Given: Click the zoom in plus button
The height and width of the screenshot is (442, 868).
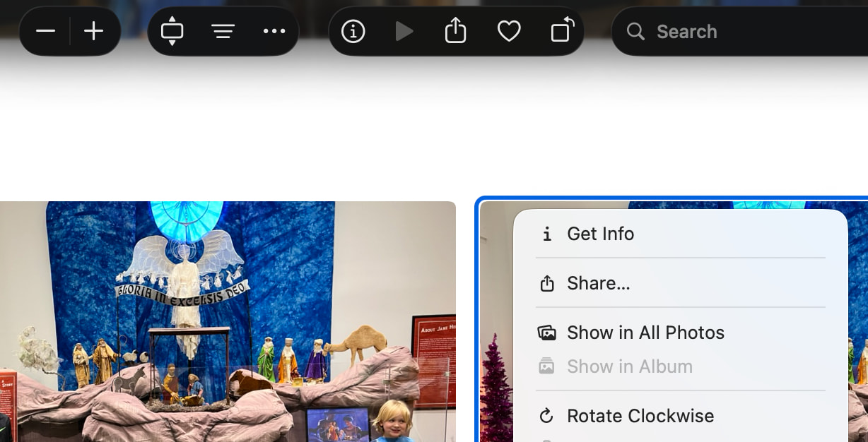Looking at the screenshot, I should pos(94,32).
